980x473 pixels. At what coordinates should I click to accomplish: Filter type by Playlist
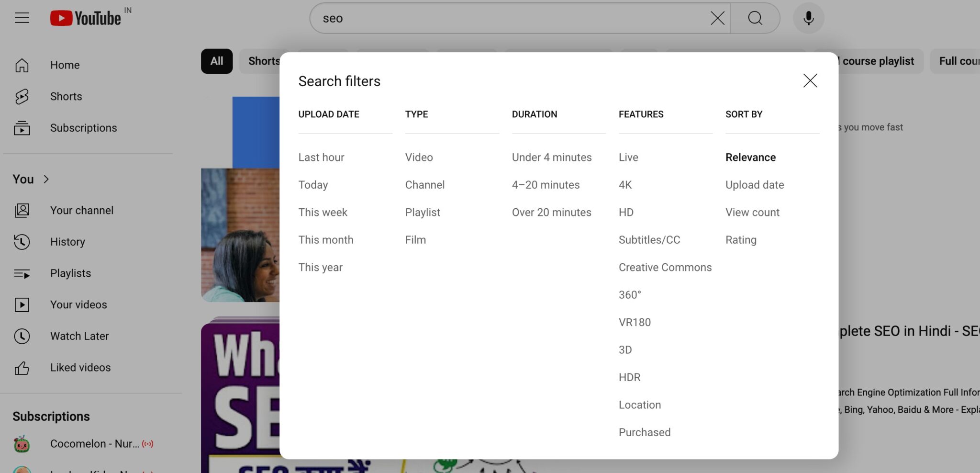422,212
